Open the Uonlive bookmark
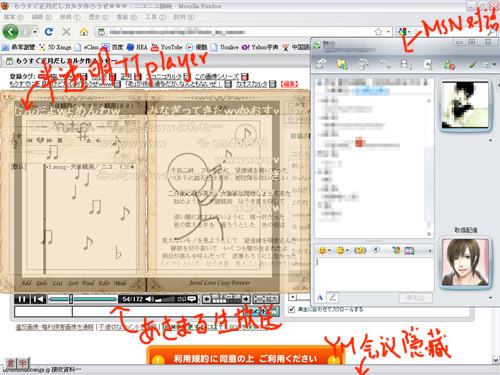Image resolution: width=500 pixels, height=375 pixels. 225,47
